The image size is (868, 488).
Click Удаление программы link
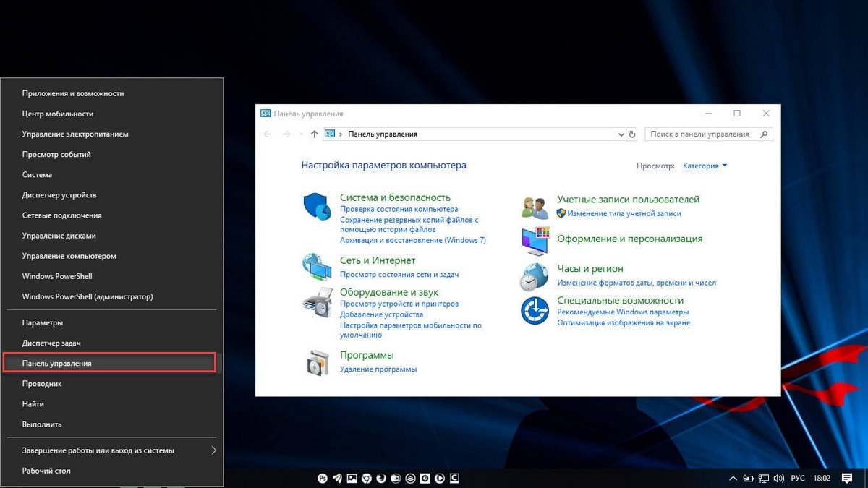click(378, 369)
